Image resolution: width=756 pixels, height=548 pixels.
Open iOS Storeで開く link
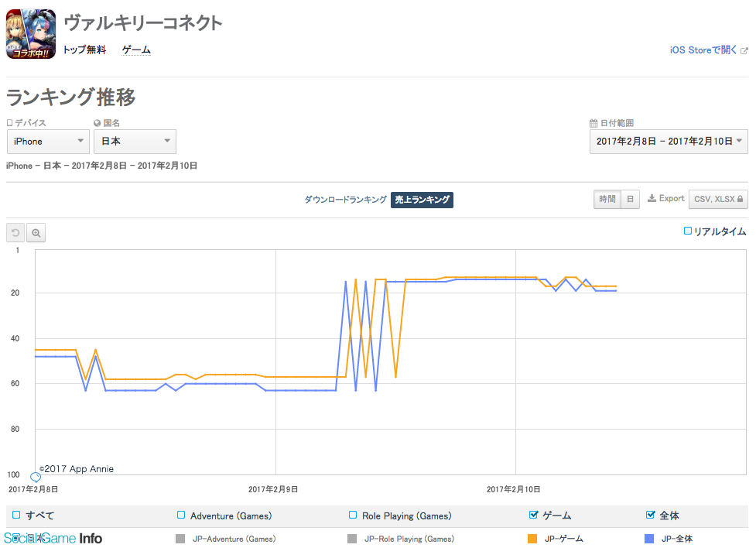(x=703, y=50)
